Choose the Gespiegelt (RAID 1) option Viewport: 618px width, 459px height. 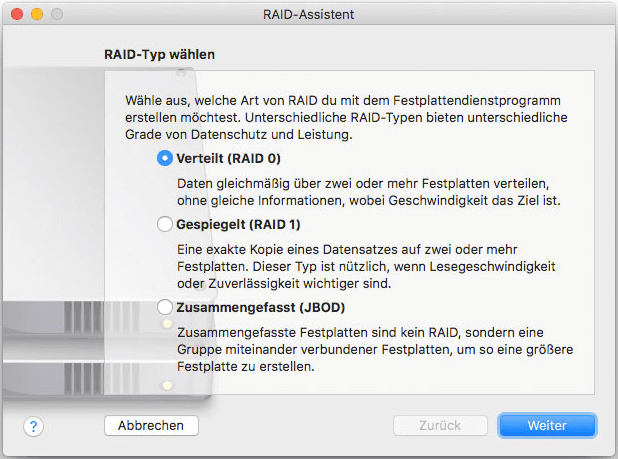165,224
